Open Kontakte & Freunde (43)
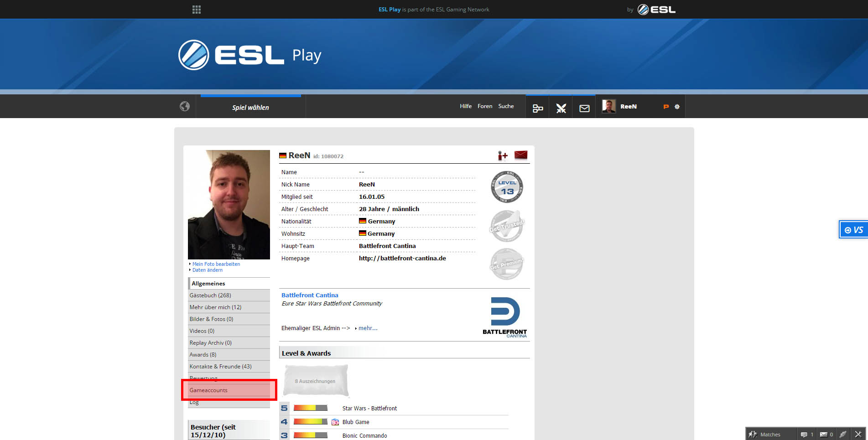868x440 pixels. pos(229,367)
